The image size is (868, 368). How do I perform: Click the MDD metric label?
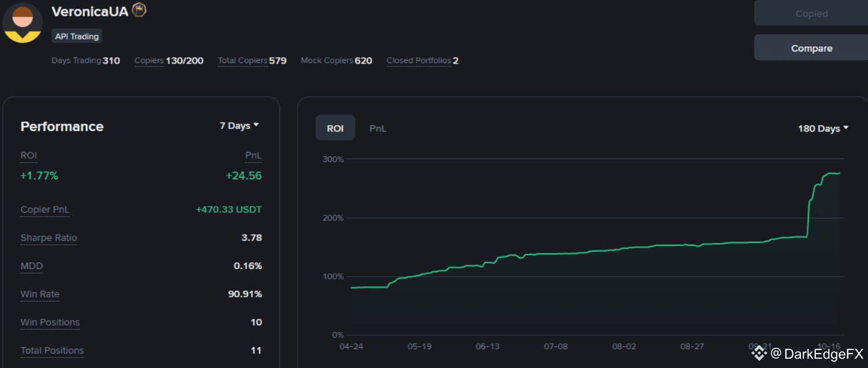32,266
